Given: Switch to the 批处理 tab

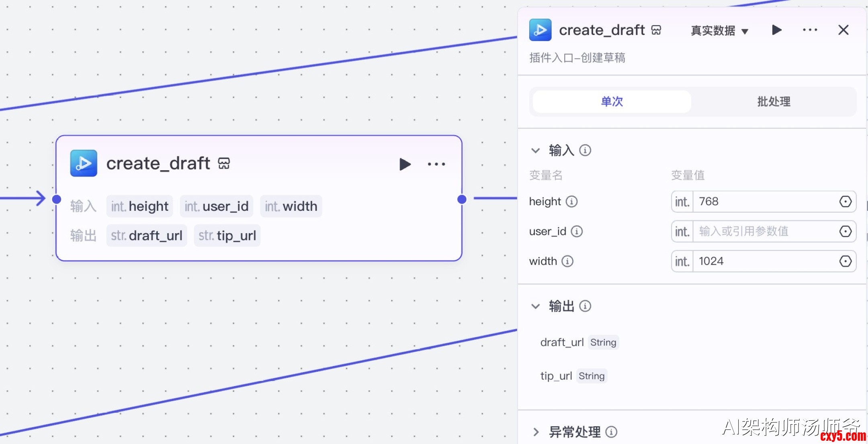Looking at the screenshot, I should [x=774, y=102].
